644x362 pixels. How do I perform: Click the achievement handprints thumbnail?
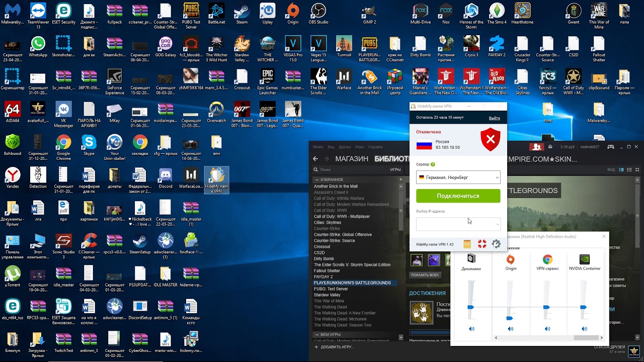[422, 313]
